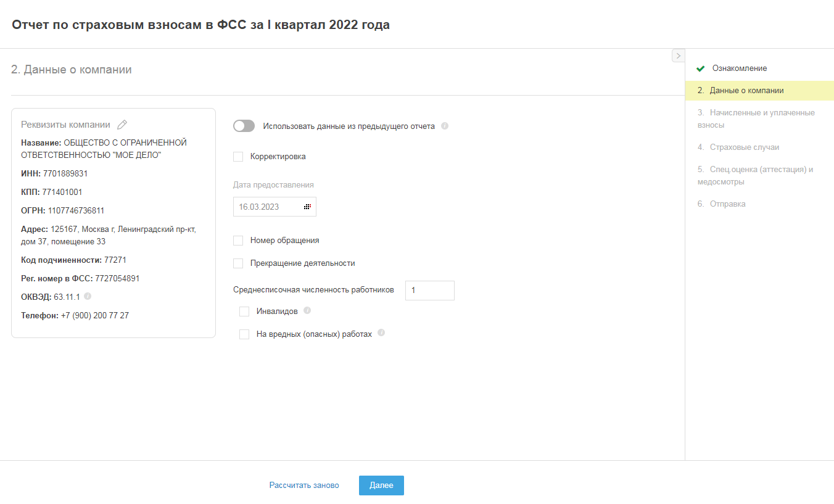
Task: Collapse the steps sidebar with arrow
Action: coord(677,56)
